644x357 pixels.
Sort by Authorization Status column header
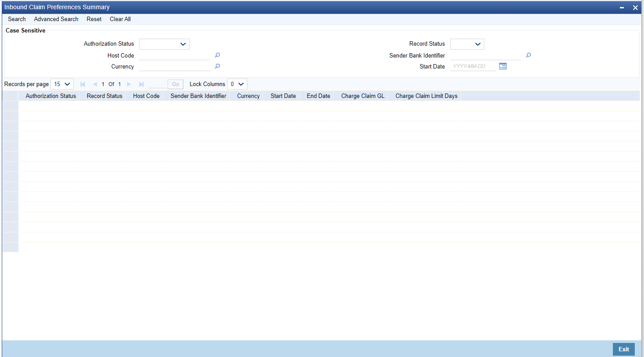[x=51, y=96]
